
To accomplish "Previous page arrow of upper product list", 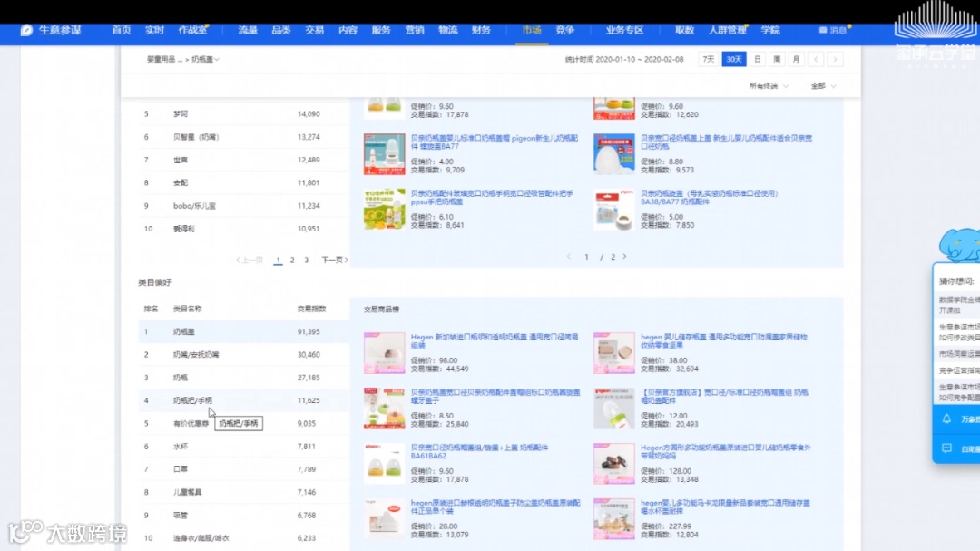I will point(569,256).
